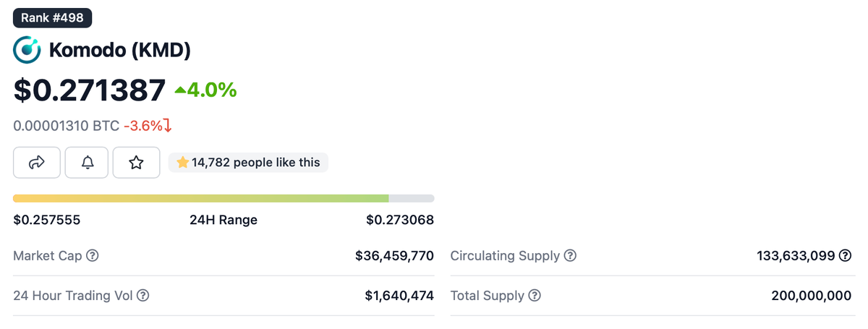Click the 14,782 people like this badge
This screenshot has height=329, width=868.
248,163
